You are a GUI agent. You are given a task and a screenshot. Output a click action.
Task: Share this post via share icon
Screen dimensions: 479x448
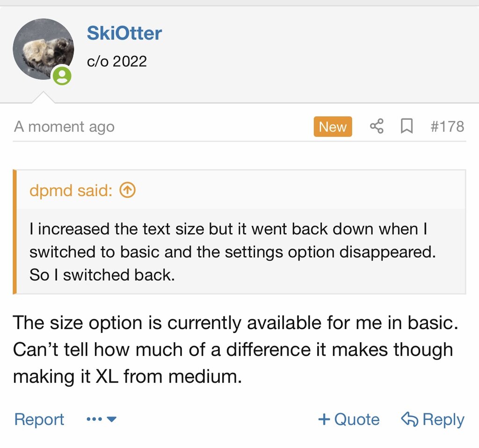point(377,126)
